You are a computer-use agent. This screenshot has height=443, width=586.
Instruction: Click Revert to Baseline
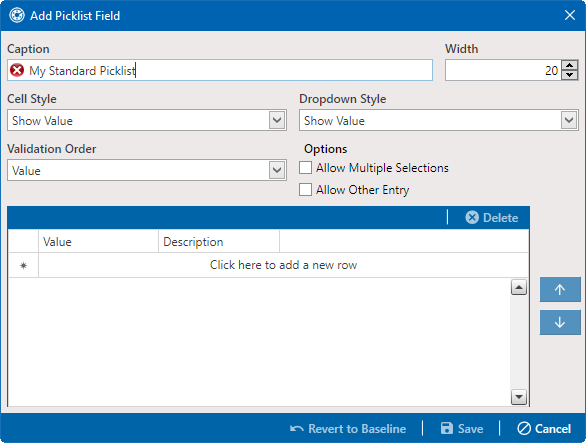(x=348, y=428)
